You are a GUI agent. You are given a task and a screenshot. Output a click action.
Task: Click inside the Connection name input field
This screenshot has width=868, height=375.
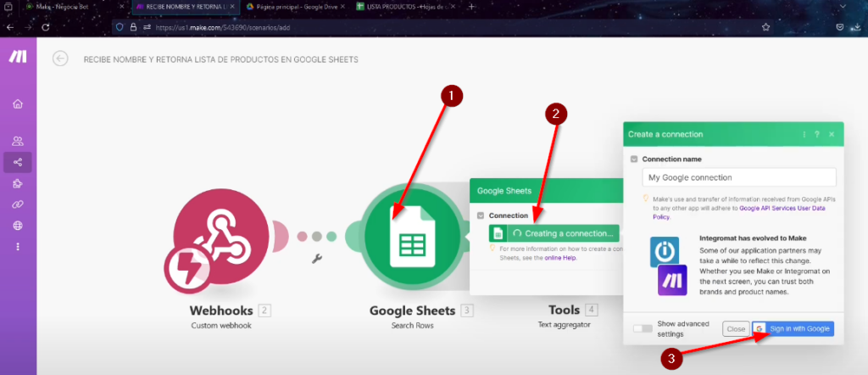[738, 177]
